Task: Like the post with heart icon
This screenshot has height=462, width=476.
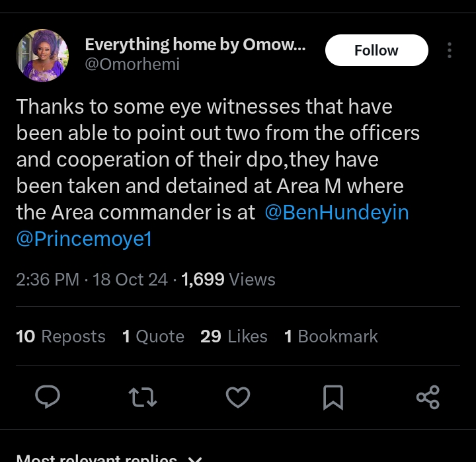Action: (x=238, y=397)
